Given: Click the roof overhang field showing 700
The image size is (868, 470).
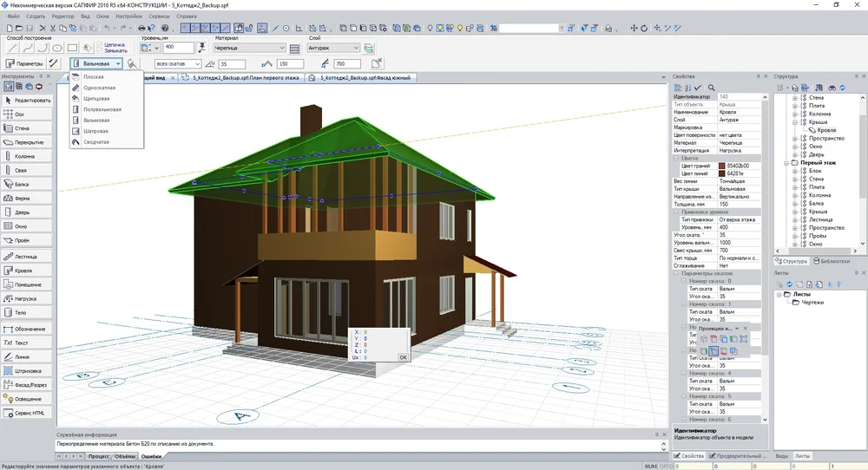Looking at the screenshot, I should coord(348,64).
